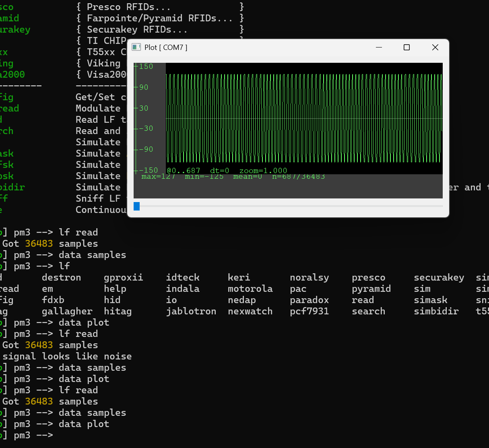489x448 pixels.
Task: Click 'pyramid' in the lf command list
Action: pyautogui.click(x=371, y=289)
